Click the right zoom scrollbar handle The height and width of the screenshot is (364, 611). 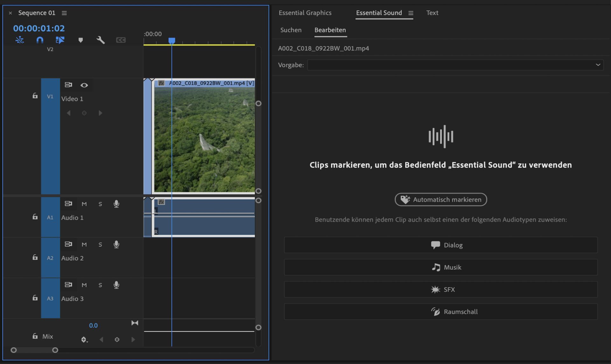55,350
